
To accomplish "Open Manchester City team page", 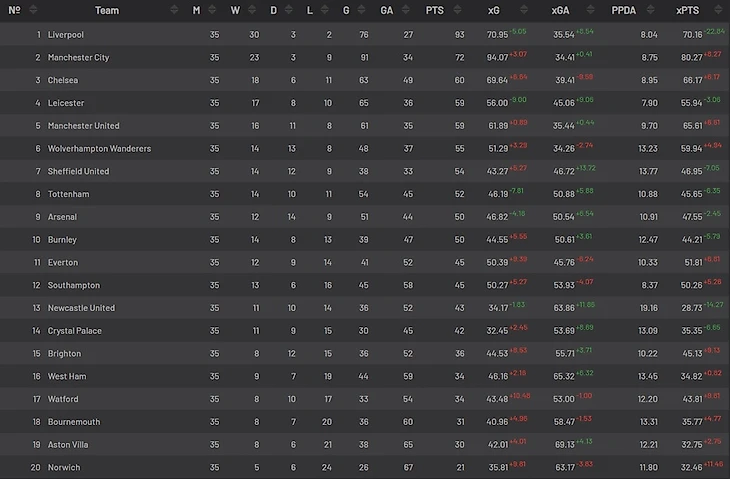I will [79, 57].
